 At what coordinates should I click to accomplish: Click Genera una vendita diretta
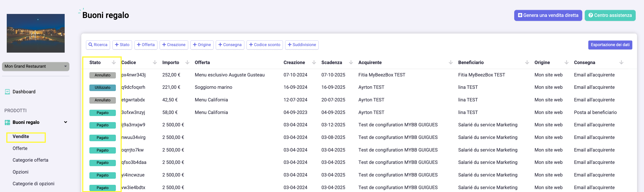pyautogui.click(x=548, y=16)
